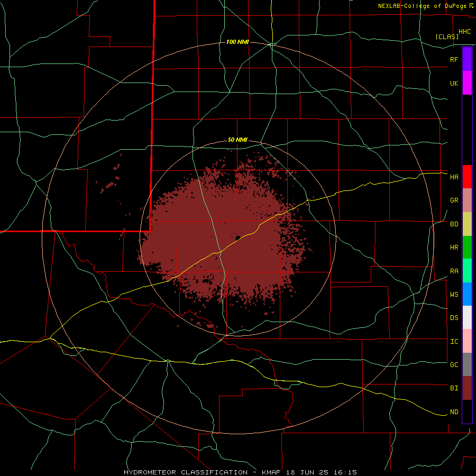Click the GC legend label
The image size is (476, 476).
[x=454, y=365]
